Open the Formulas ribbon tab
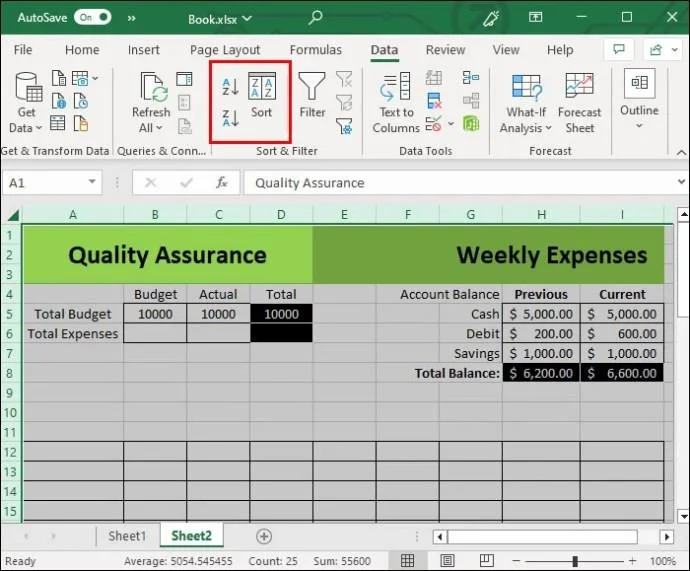Image resolution: width=690 pixels, height=571 pixels. [x=317, y=50]
